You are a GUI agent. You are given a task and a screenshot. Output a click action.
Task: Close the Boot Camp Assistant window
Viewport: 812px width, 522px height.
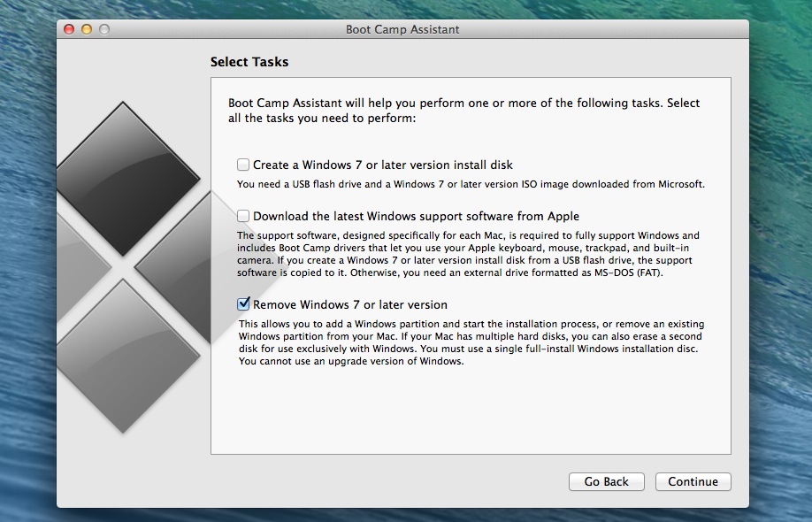(x=69, y=29)
